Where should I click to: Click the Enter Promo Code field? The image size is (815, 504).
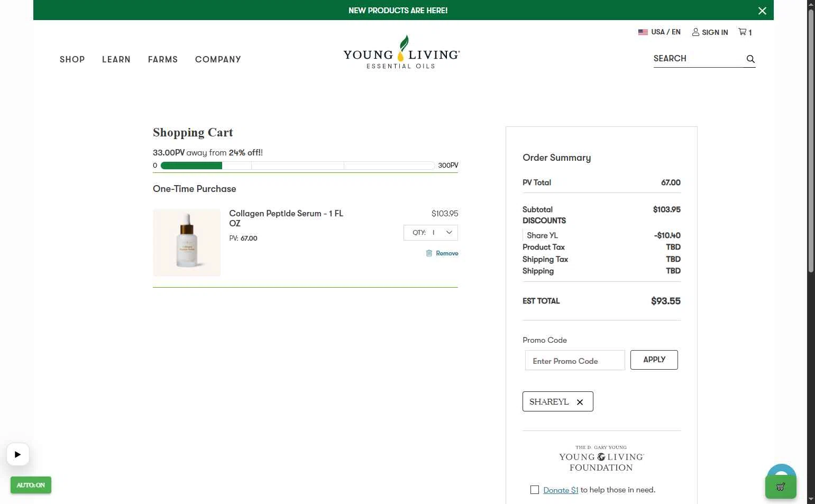coord(575,361)
